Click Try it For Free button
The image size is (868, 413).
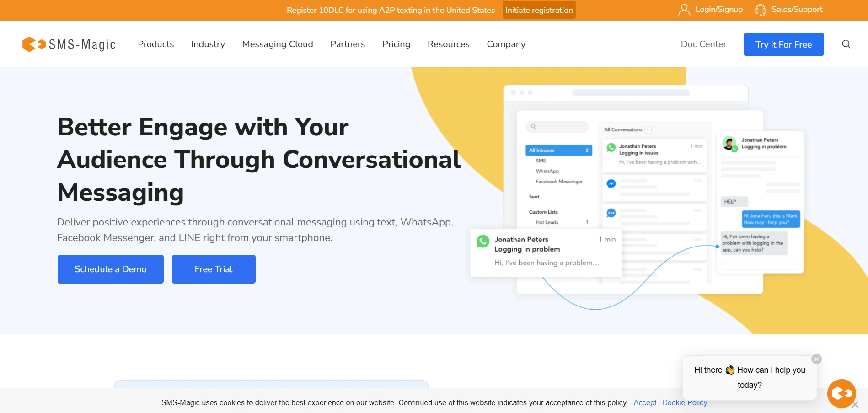[783, 44]
